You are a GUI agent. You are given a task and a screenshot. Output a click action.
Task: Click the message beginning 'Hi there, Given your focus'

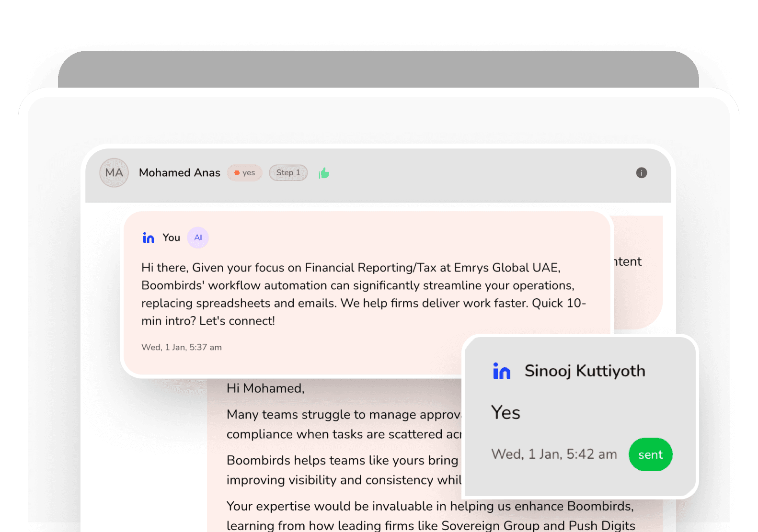point(364,294)
